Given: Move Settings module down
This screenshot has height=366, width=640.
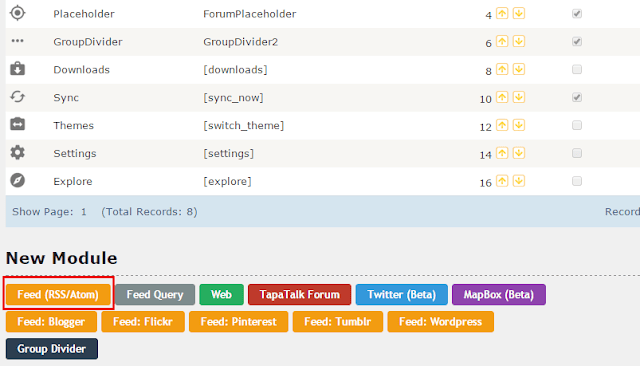Looking at the screenshot, I should tap(519, 153).
